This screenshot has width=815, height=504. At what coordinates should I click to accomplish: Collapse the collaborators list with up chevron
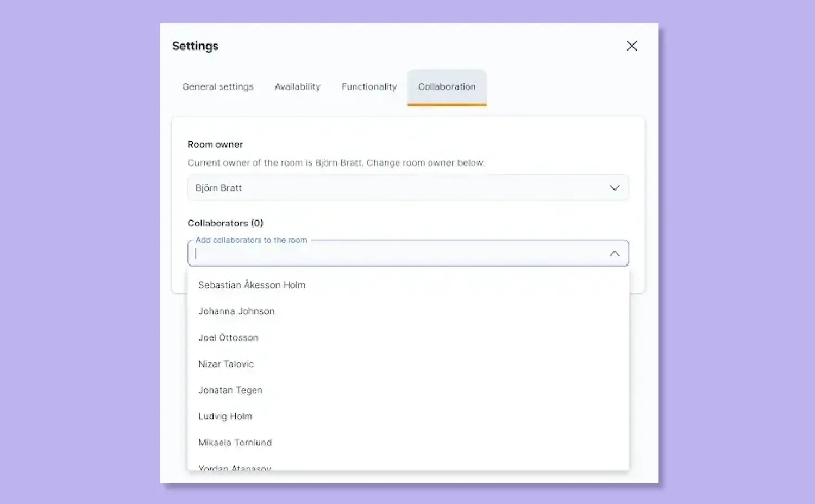click(x=615, y=253)
